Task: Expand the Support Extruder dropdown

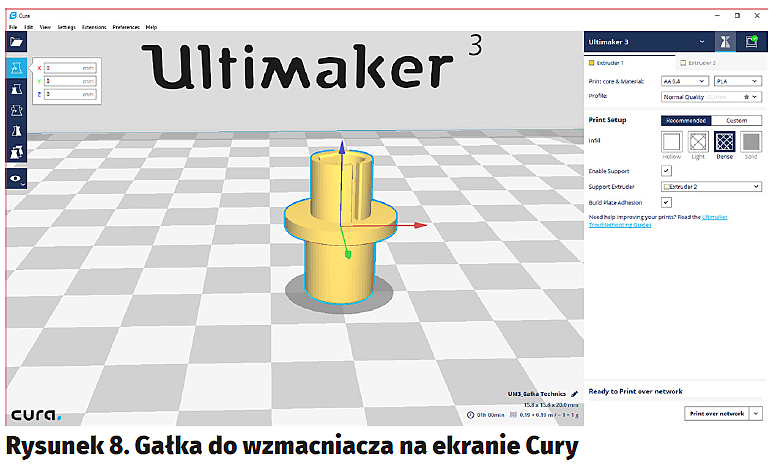Action: coord(711,186)
